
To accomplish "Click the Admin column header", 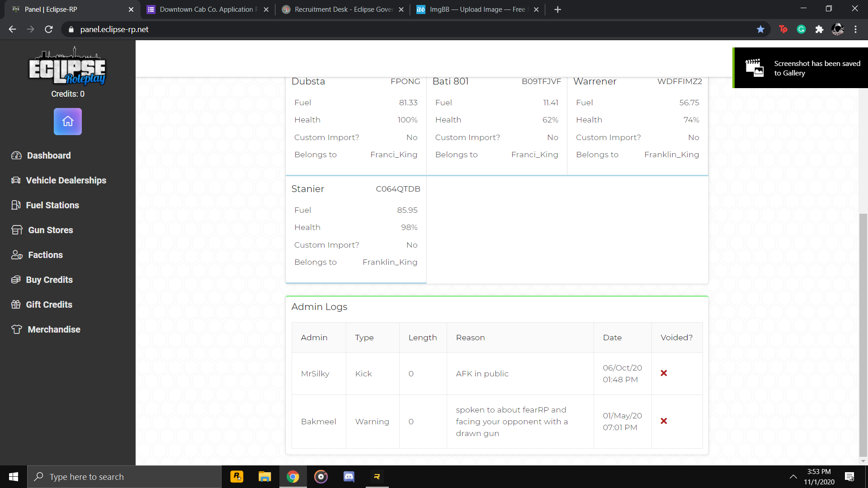I will [314, 338].
